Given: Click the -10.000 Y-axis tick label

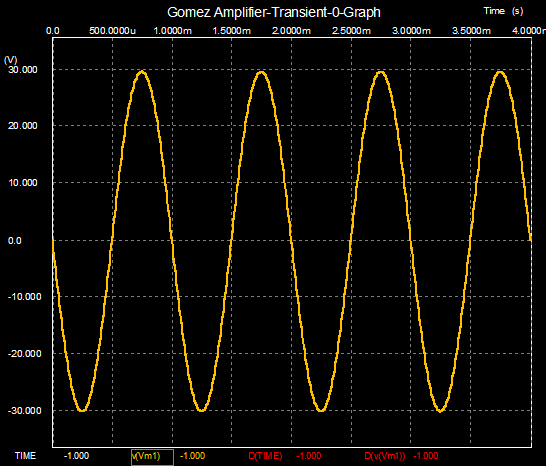Looking at the screenshot, I should click(x=25, y=297).
